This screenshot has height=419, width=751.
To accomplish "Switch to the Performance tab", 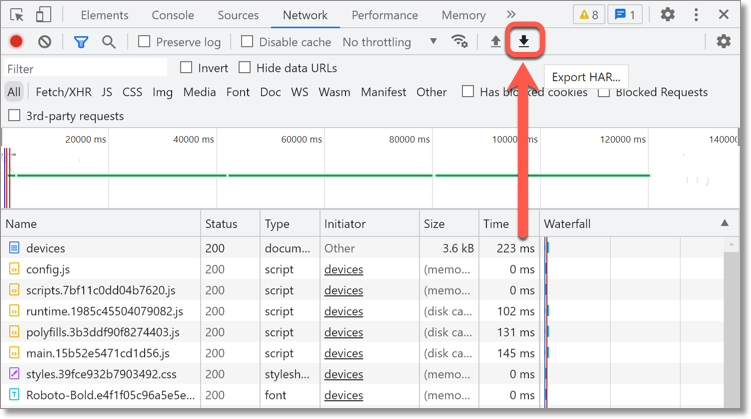I will point(385,15).
